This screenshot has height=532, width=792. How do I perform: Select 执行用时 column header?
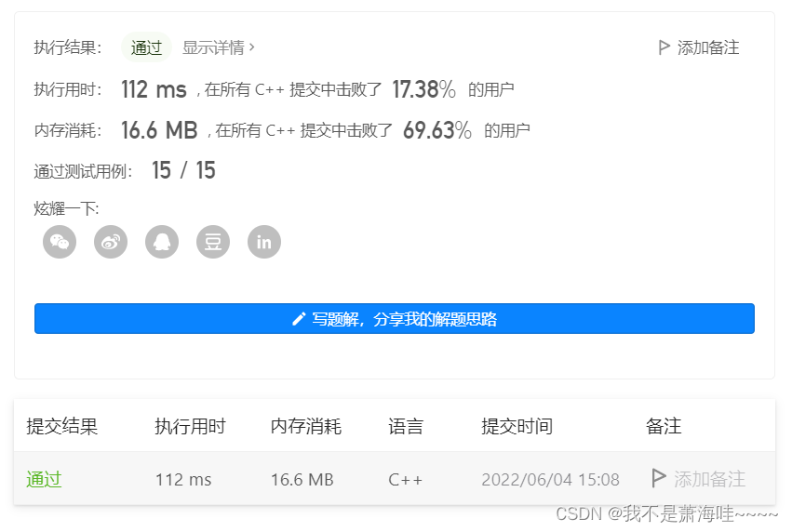[x=190, y=426]
